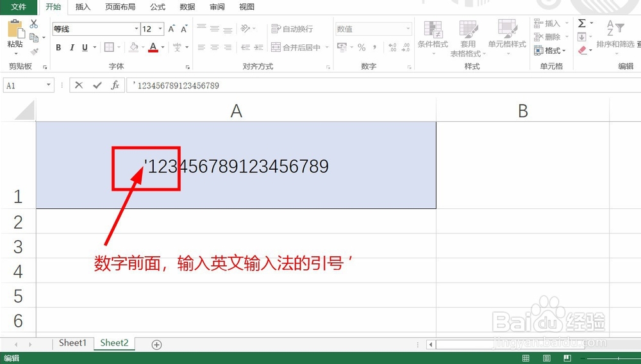
Task: Switch to the Data (数据) tab
Action: coord(187,7)
